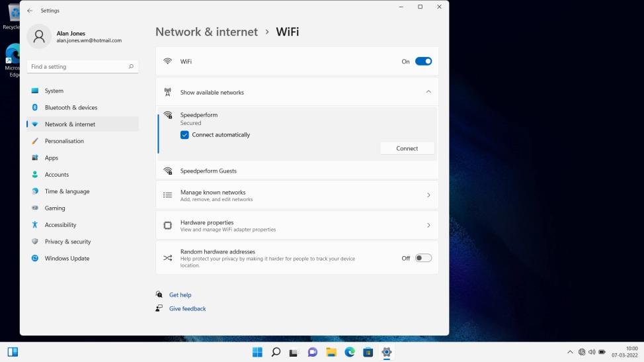Viewport: 644px width, 362px height.
Task: Uncheck Connect automatically checkbox
Action: point(184,135)
